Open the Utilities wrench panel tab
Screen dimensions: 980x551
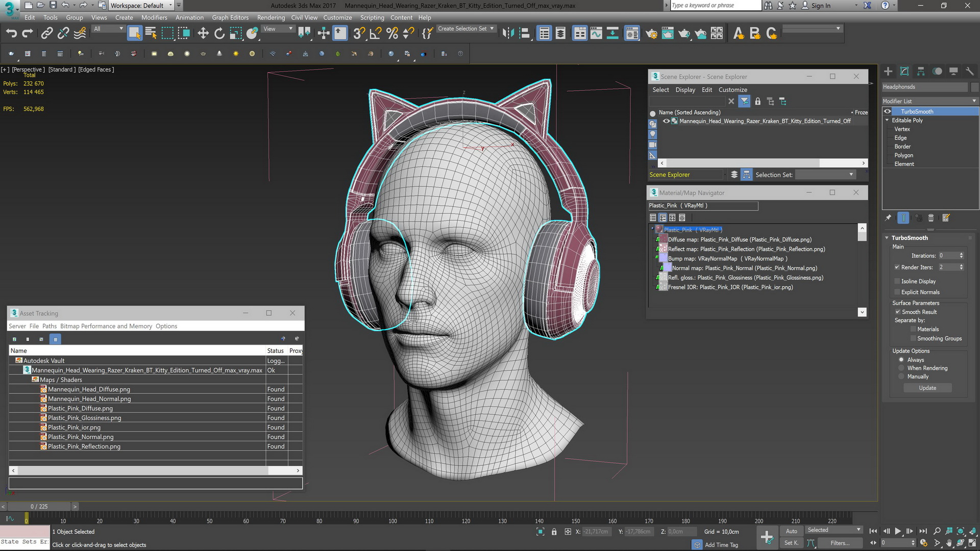tap(970, 71)
